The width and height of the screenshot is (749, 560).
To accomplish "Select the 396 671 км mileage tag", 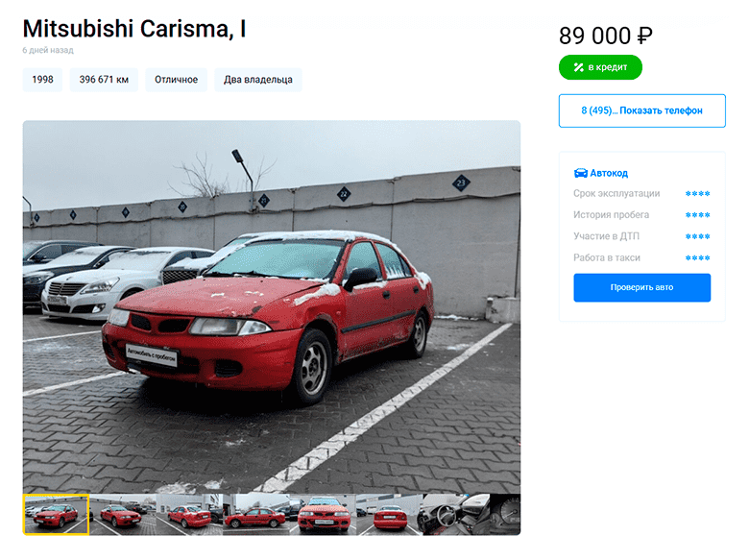I will click(x=104, y=80).
